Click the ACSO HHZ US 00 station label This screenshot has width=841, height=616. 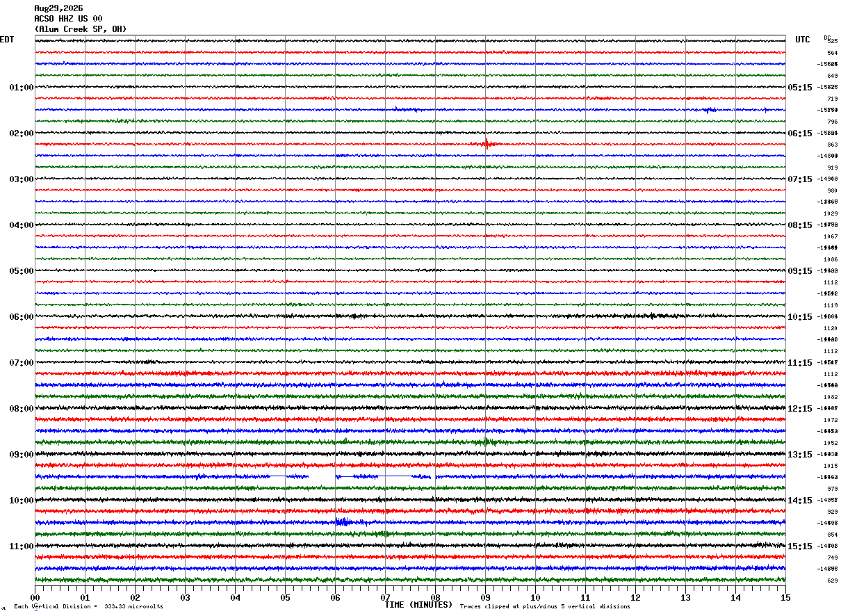68,19
